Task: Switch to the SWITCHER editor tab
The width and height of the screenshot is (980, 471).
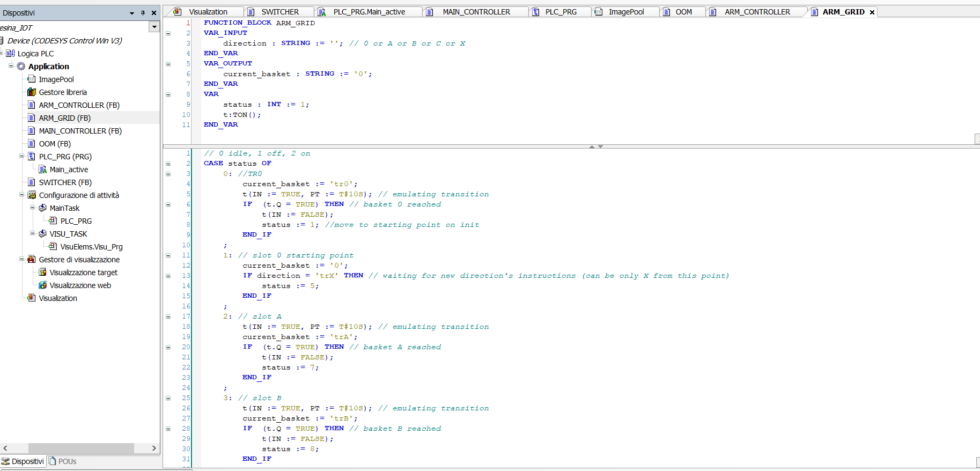Action: click(280, 12)
